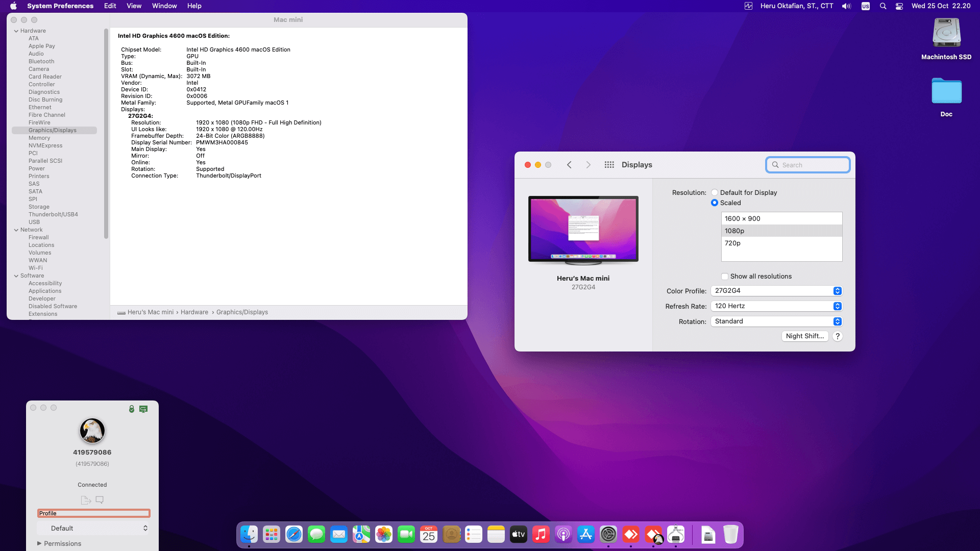Open the View menu

(x=134, y=6)
